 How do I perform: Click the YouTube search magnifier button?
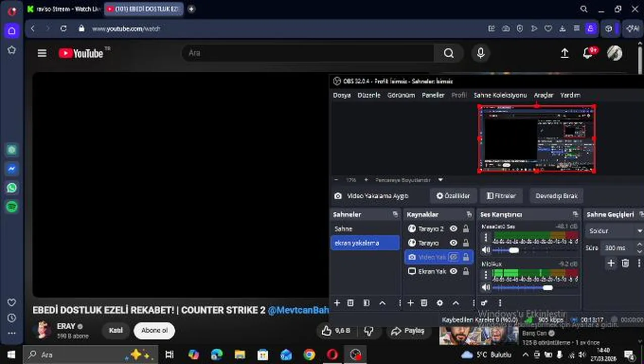[449, 53]
